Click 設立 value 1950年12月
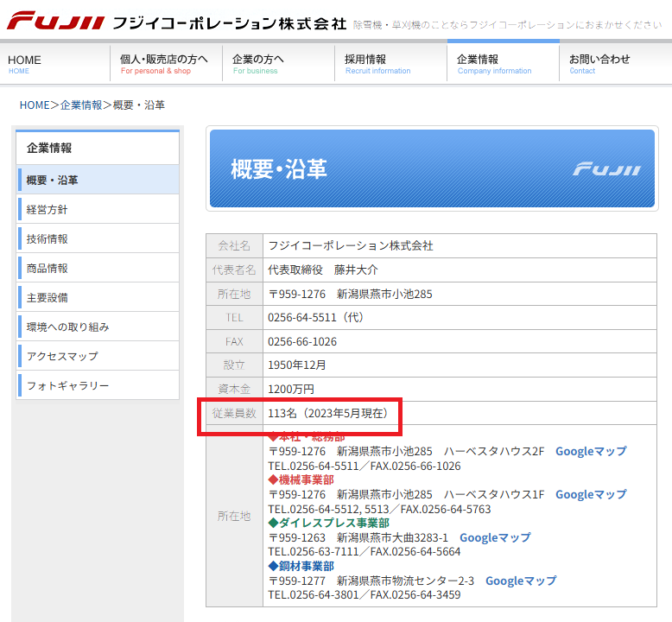Viewport: 672px width, 622px height. pos(297,365)
